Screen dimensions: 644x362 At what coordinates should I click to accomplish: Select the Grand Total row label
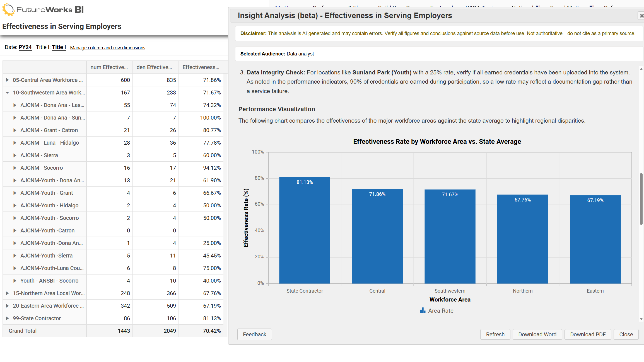pos(23,331)
